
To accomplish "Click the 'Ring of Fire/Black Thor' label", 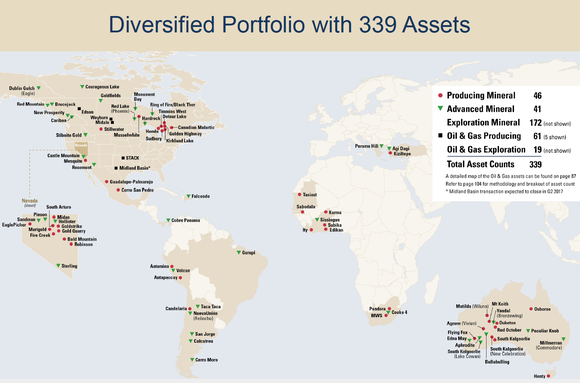I will (173, 105).
